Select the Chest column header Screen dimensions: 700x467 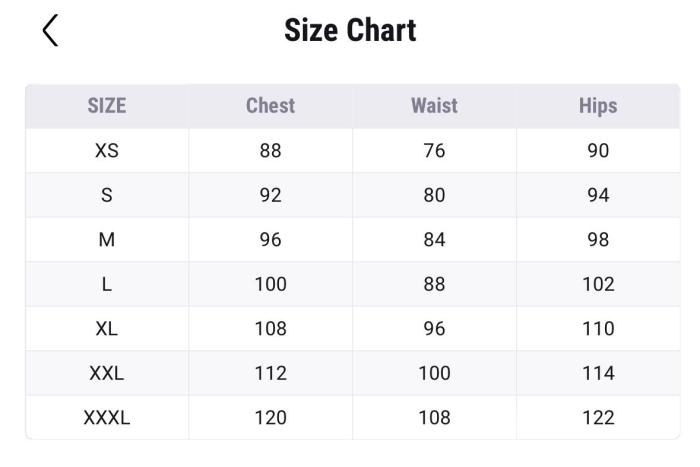(270, 106)
